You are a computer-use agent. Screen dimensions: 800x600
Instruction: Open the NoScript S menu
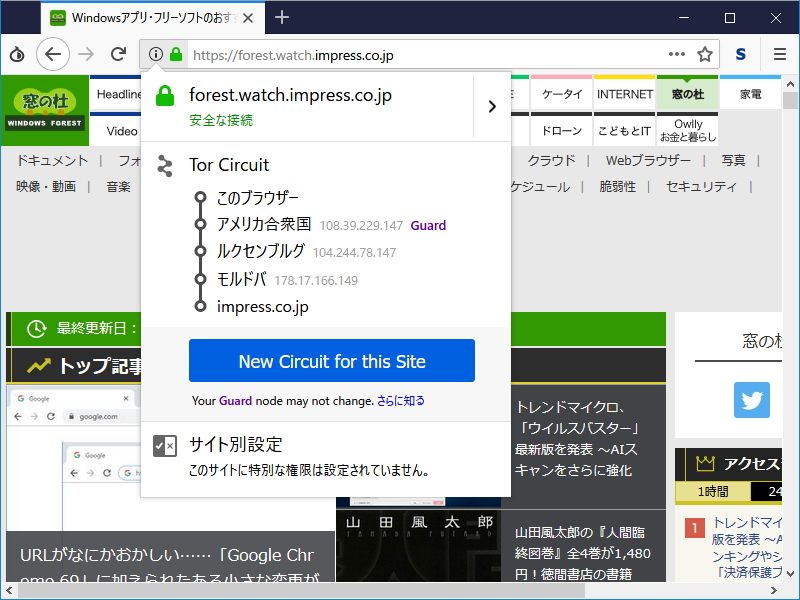click(x=739, y=54)
